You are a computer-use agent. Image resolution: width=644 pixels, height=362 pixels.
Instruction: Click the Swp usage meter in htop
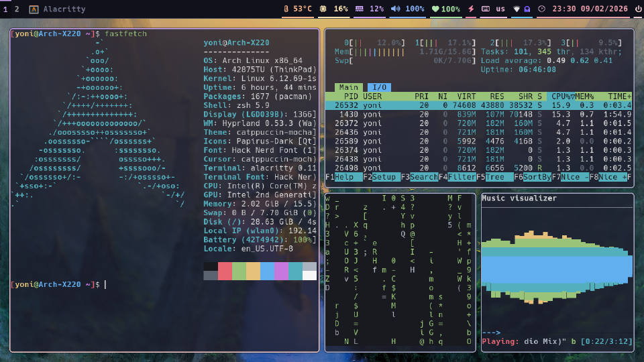[405, 61]
